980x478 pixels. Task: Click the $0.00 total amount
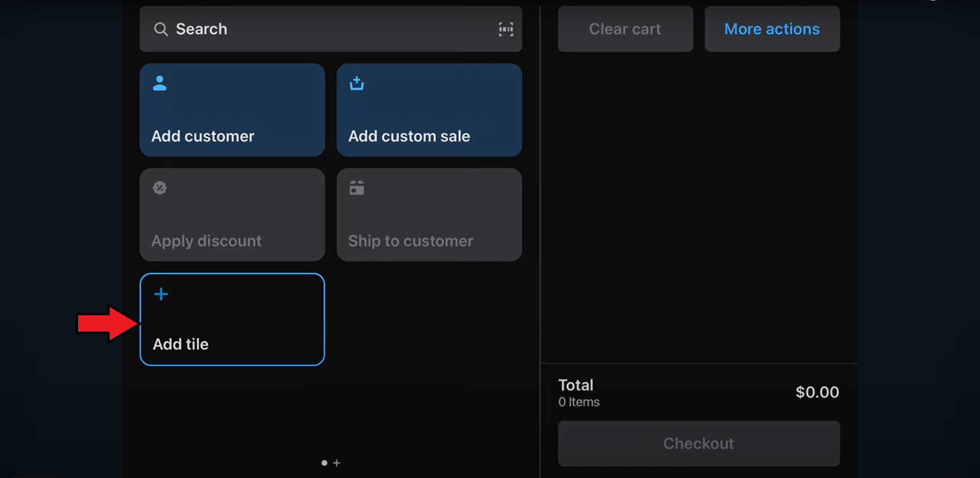817,392
